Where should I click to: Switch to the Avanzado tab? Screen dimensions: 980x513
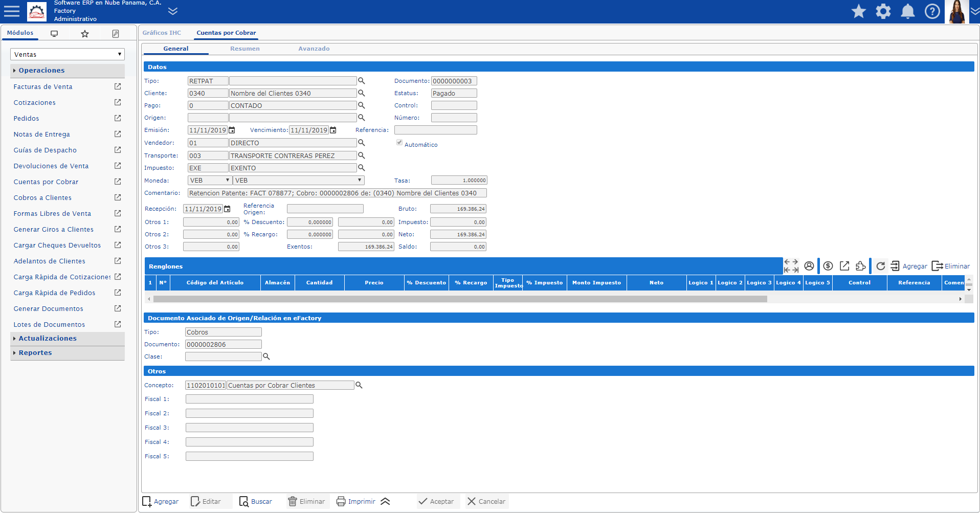coord(314,49)
